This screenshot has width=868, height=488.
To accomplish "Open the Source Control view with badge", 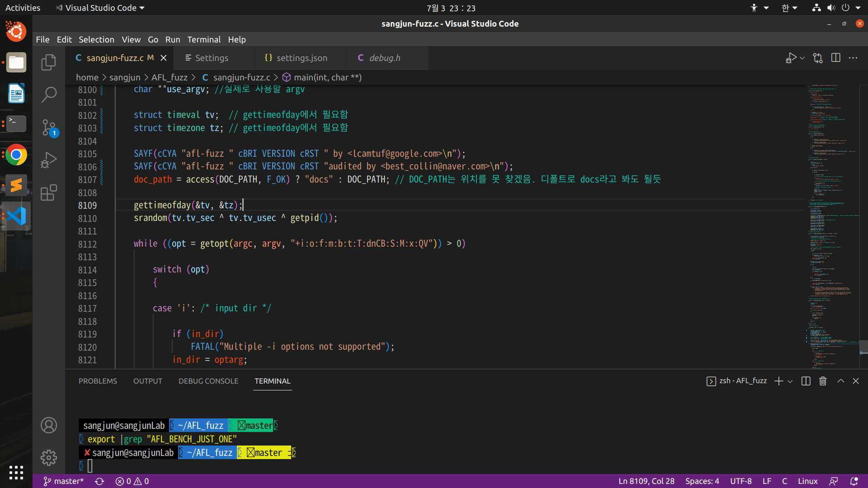I will click(x=48, y=127).
